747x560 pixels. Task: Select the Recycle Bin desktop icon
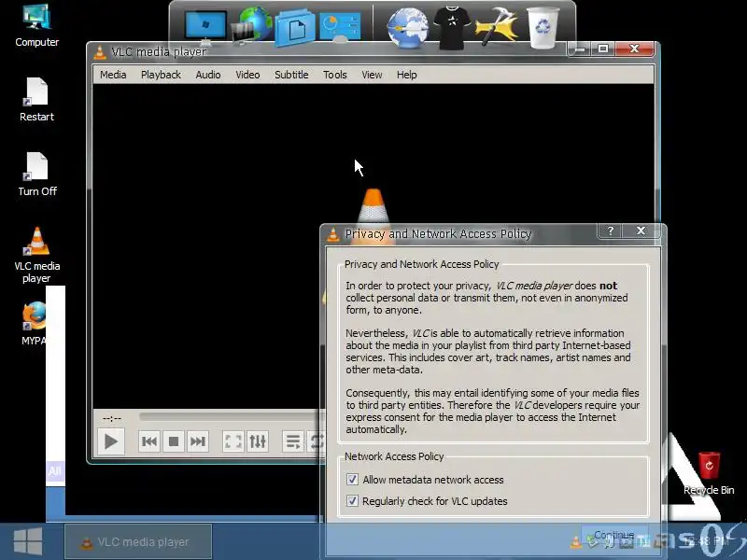(x=709, y=474)
